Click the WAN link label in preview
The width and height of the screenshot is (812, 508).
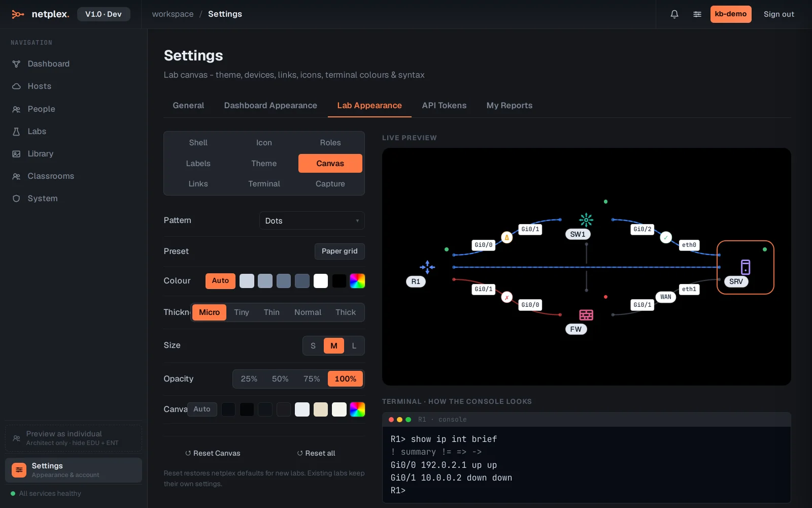pyautogui.click(x=666, y=297)
